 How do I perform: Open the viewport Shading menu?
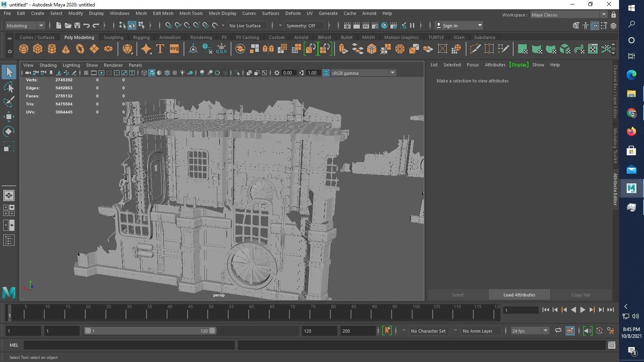coord(48,65)
